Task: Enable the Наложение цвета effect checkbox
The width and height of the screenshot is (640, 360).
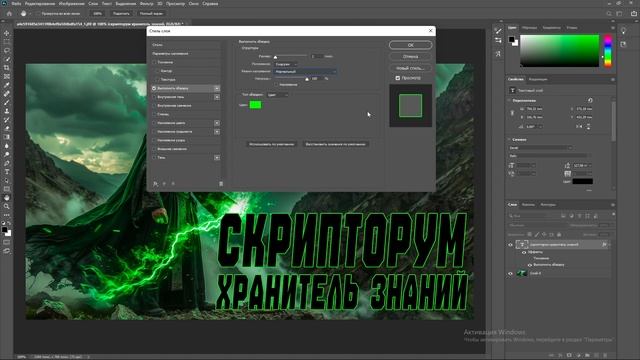Action: (154, 123)
